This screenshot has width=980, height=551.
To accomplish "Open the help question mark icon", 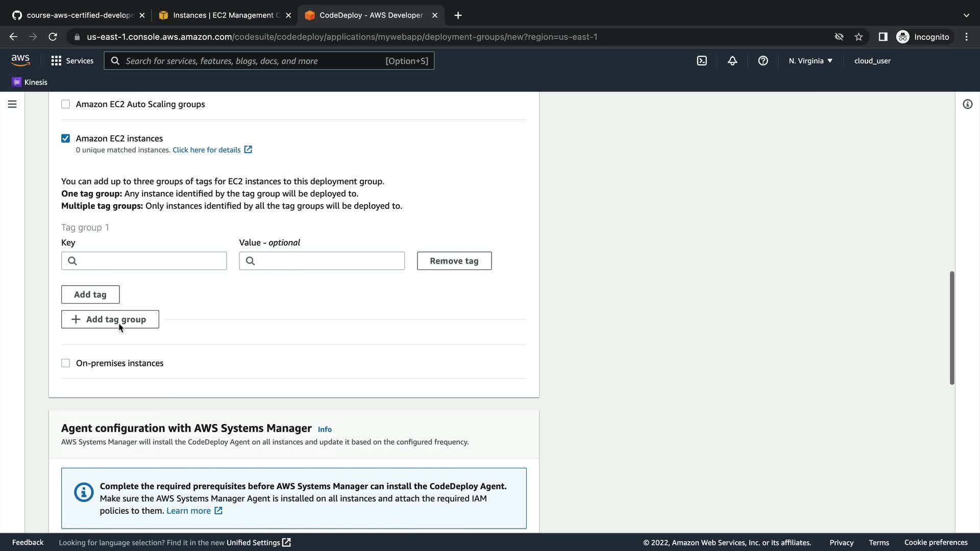I will tap(763, 61).
